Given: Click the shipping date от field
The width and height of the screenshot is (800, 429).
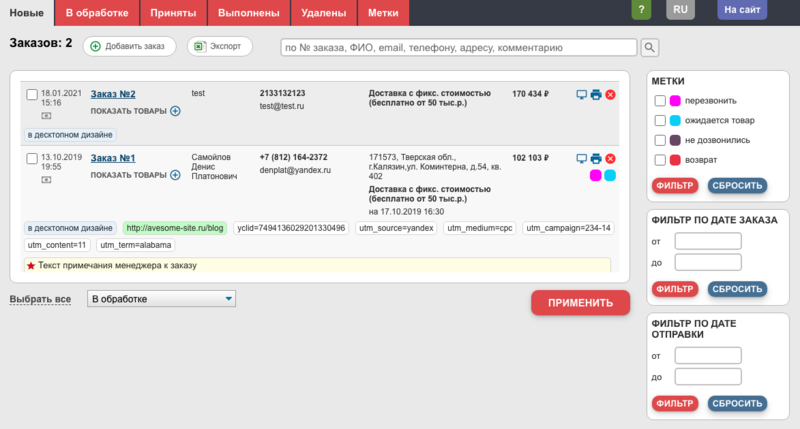Looking at the screenshot, I should pyautogui.click(x=708, y=356).
